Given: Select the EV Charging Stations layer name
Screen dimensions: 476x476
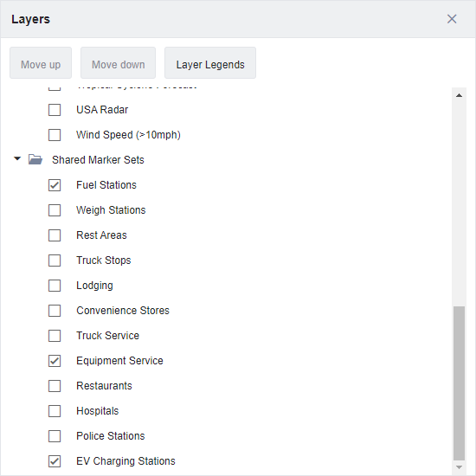Looking at the screenshot, I should tap(125, 461).
